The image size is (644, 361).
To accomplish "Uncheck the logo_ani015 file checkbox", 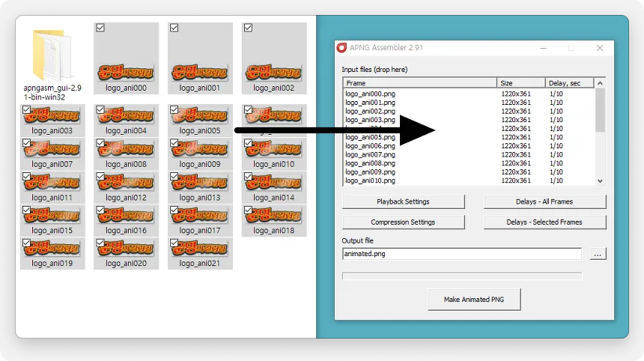I will click(x=26, y=210).
